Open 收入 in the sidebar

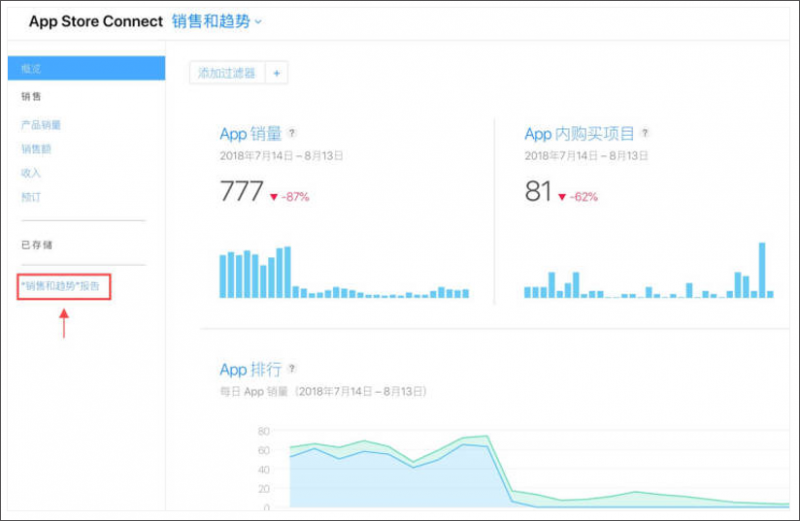click(31, 173)
